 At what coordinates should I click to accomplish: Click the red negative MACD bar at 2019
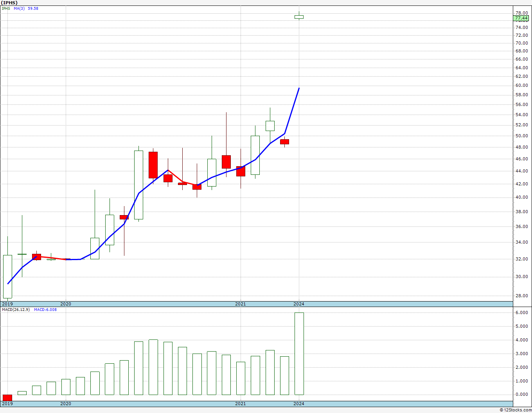[7, 398]
